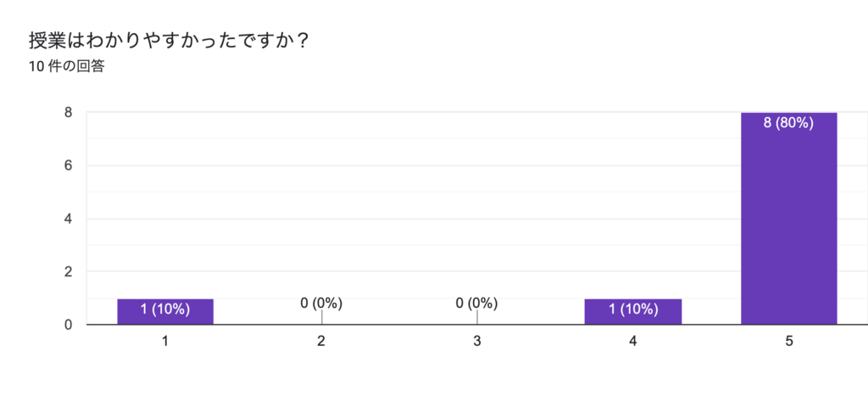Click the y-axis value 8
Screen dimensions: 868x413
tap(68, 113)
